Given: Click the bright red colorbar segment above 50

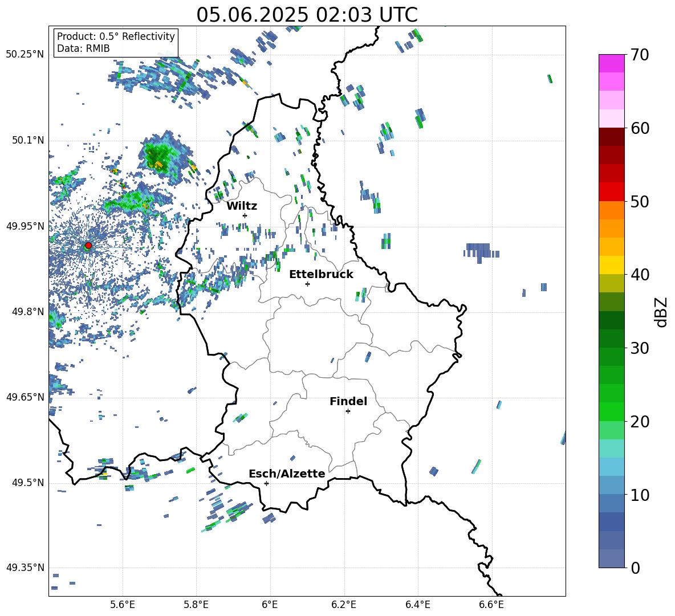Looking at the screenshot, I should click(x=611, y=192).
